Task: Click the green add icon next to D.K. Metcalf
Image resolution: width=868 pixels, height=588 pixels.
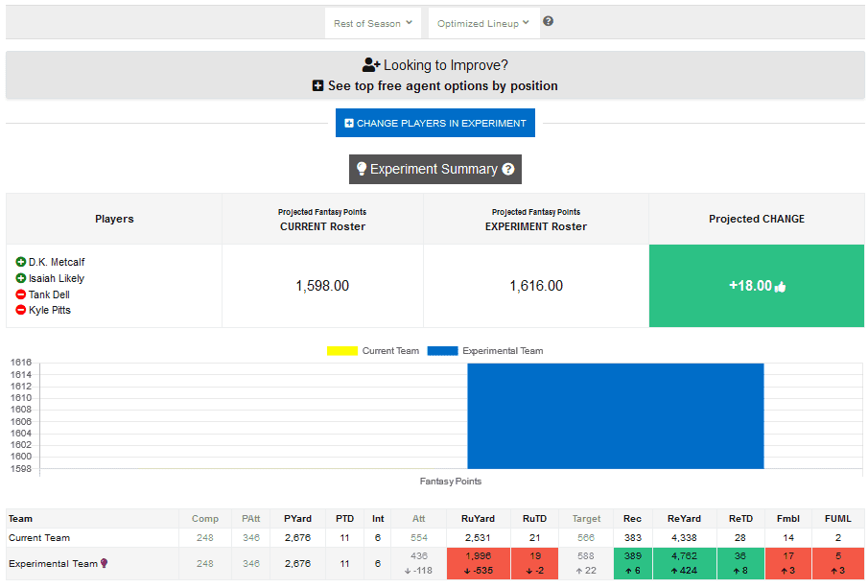Action: pos(21,263)
